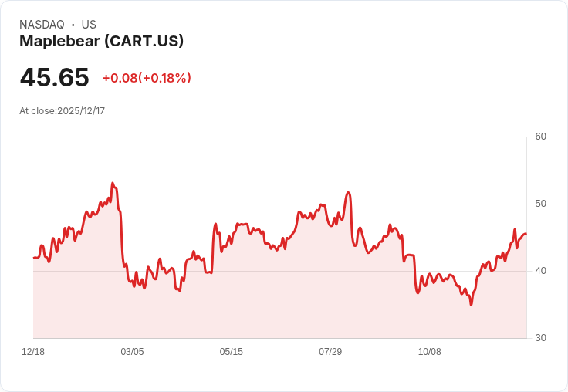Click the rightmost end of the price line
Viewport: 568px width, 392px height.
[x=526, y=234]
